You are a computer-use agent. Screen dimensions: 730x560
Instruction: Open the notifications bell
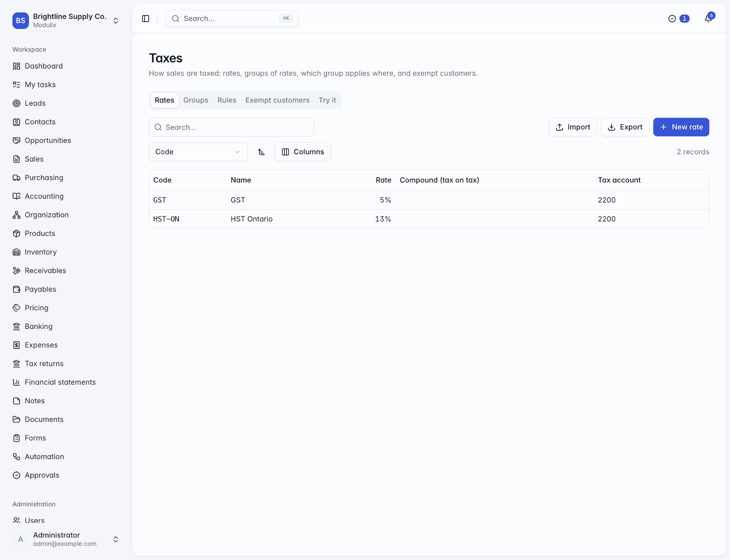708,18
